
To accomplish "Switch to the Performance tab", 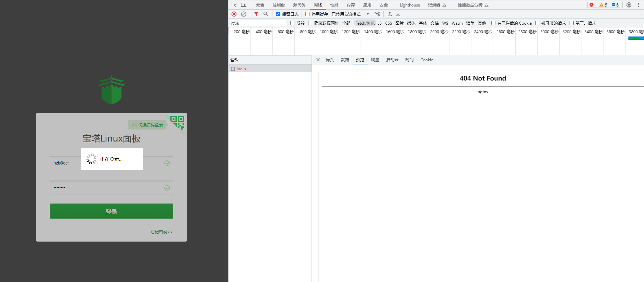I will (334, 5).
